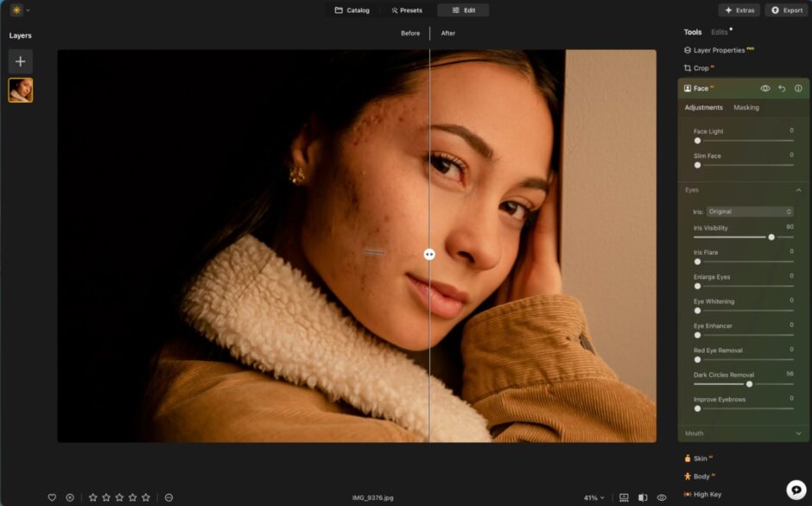
Task: Expand the Mouth section
Action: click(797, 433)
